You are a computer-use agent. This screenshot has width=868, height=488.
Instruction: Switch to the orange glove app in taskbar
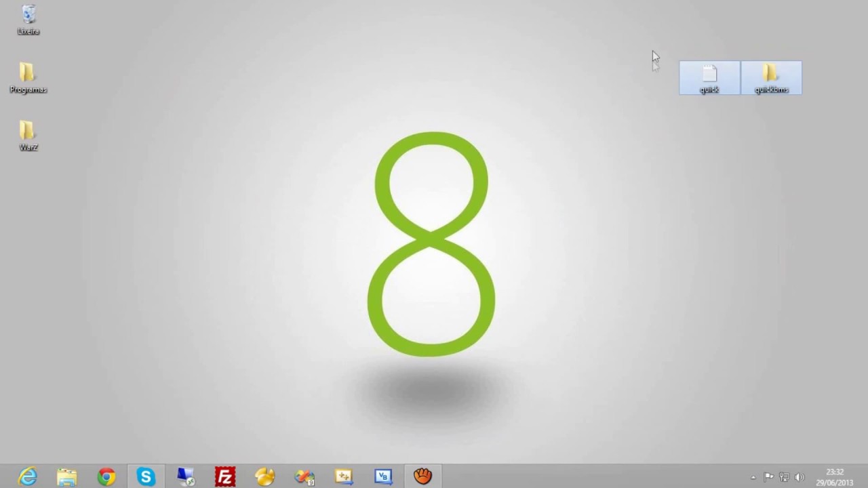point(423,476)
